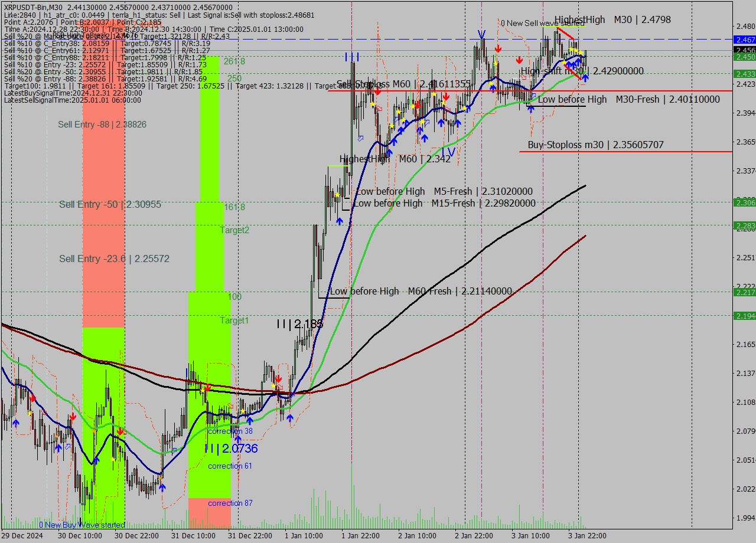Select 'Low before High M30-Fresh | 2.40110000' label
The height and width of the screenshot is (543, 756).
628,99
